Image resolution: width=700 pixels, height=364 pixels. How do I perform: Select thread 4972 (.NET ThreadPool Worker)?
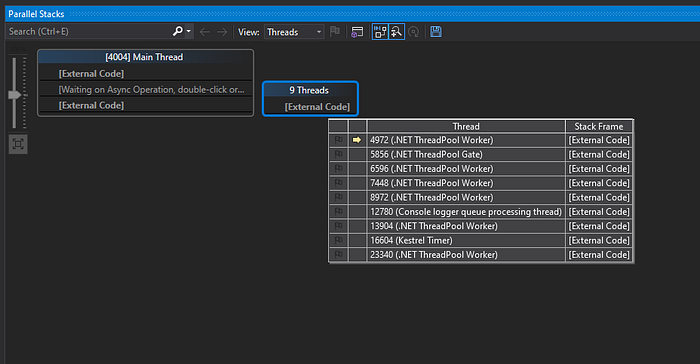466,140
